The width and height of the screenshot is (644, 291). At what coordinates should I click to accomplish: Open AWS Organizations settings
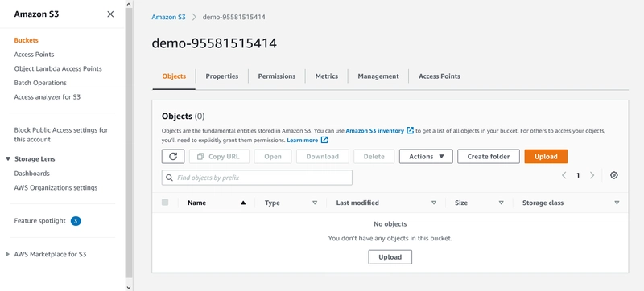56,188
